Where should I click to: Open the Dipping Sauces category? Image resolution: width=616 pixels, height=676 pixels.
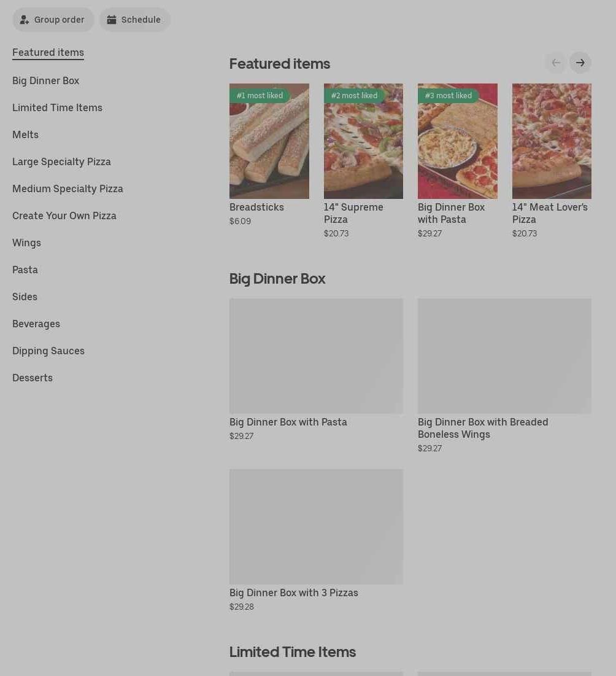point(48,351)
